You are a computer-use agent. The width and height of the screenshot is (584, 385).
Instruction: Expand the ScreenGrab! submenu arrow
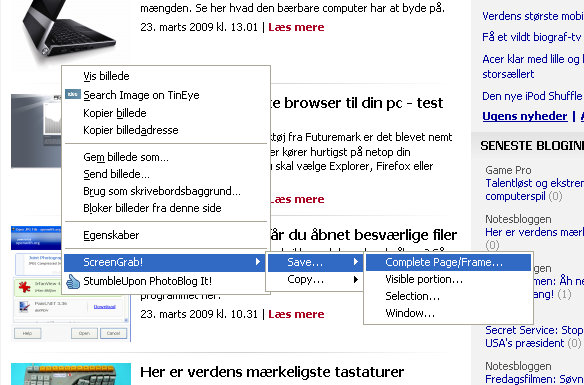[258, 262]
